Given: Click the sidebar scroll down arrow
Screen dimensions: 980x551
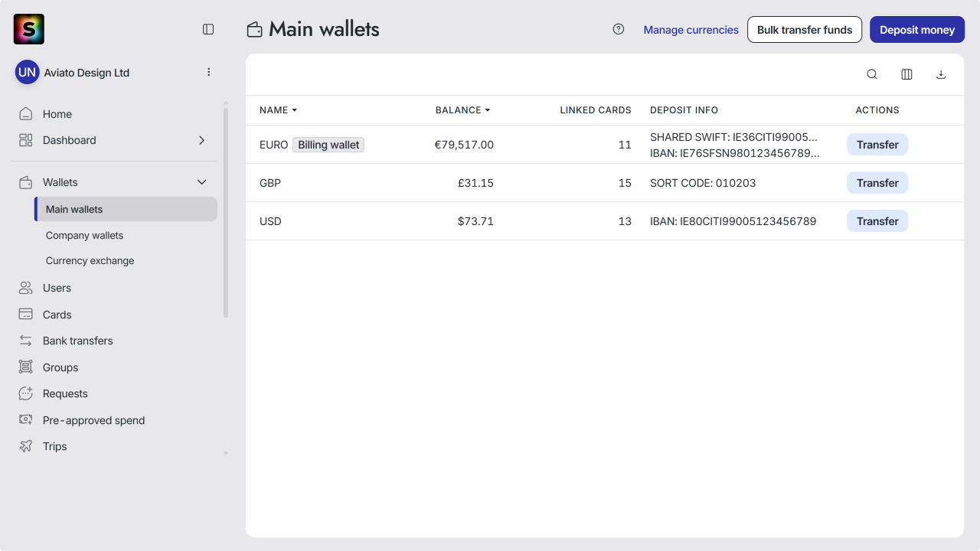Looking at the screenshot, I should pos(225,453).
